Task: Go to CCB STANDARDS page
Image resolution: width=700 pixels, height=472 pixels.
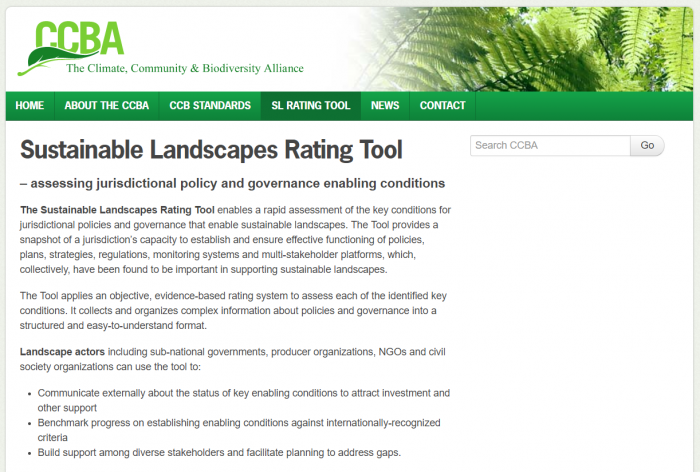Action: coord(210,106)
